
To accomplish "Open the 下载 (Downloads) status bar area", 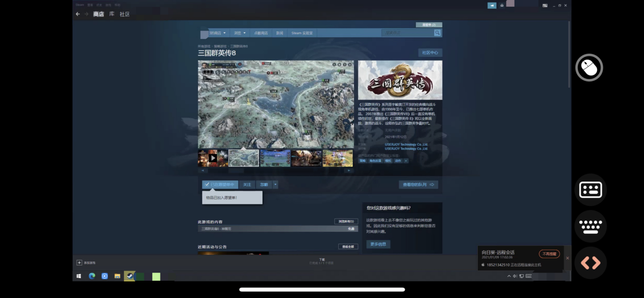I will [321, 261].
